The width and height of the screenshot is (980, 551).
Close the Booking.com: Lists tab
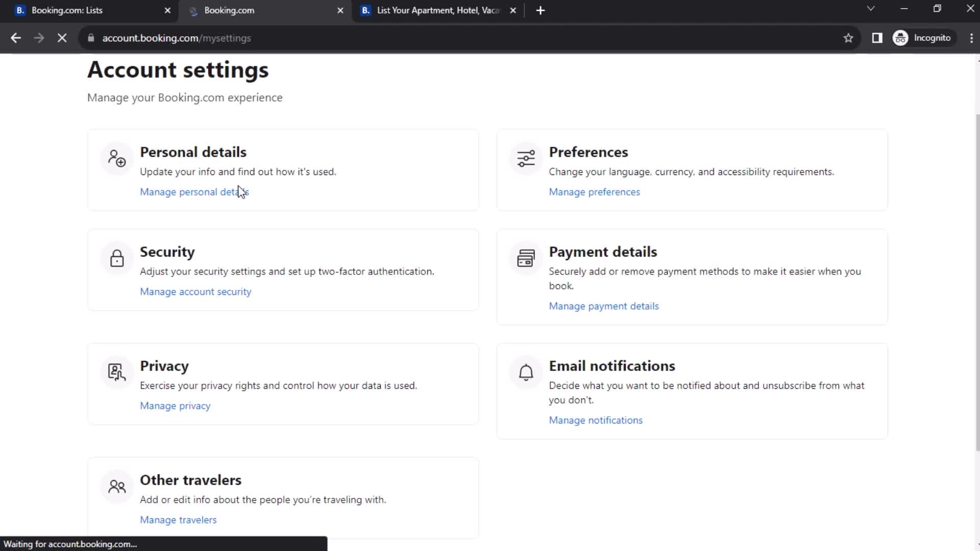point(167,10)
